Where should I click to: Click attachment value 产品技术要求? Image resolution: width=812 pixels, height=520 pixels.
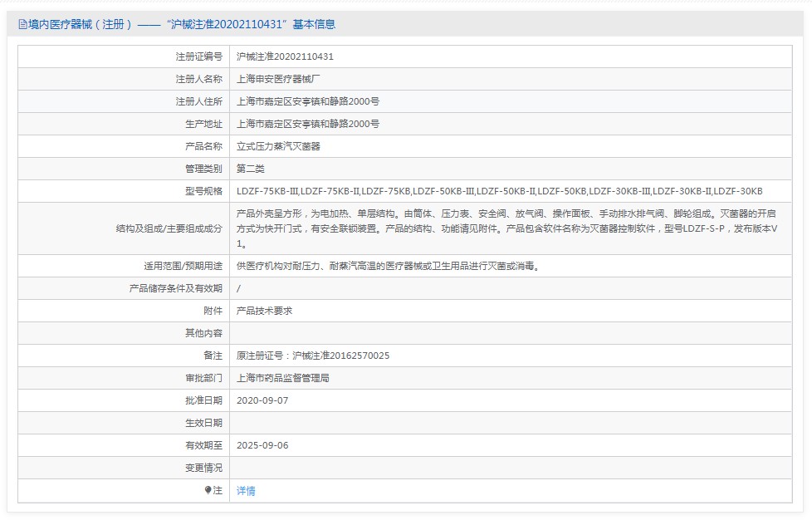tap(264, 311)
